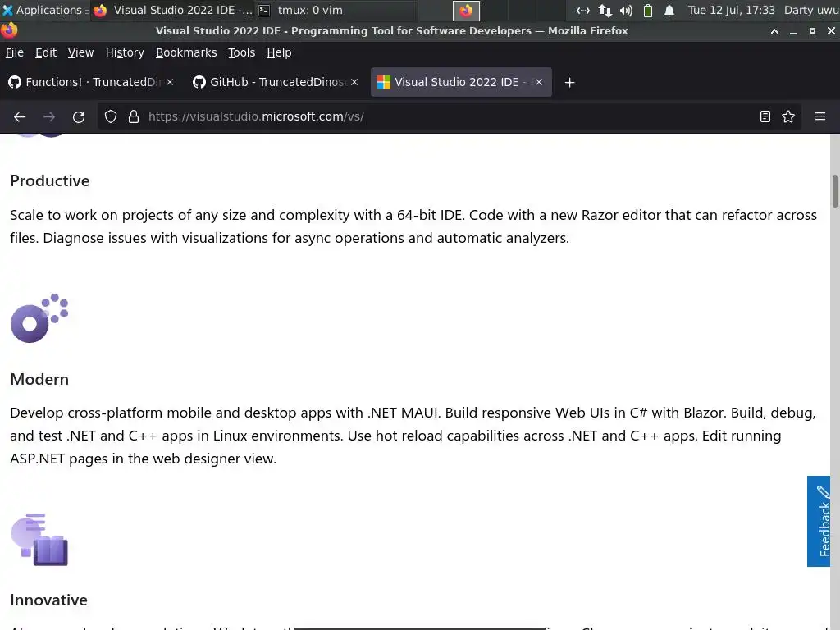Click the Productive heading text

50,180
